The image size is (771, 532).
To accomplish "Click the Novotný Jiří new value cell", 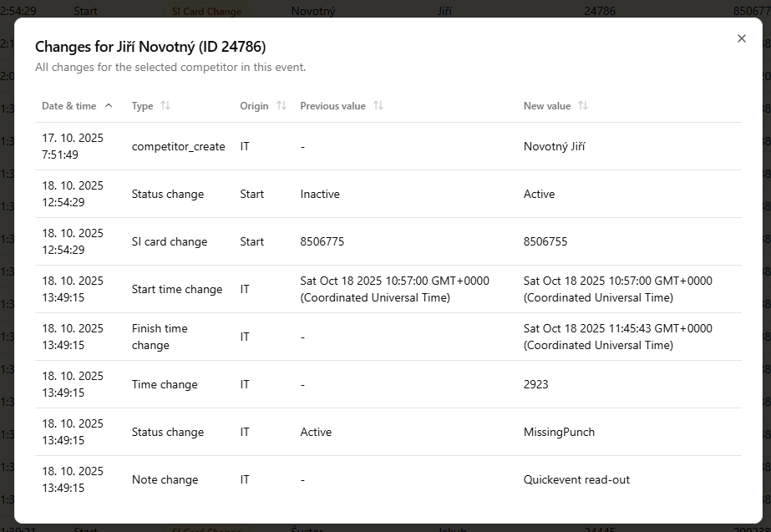I will pos(554,146).
